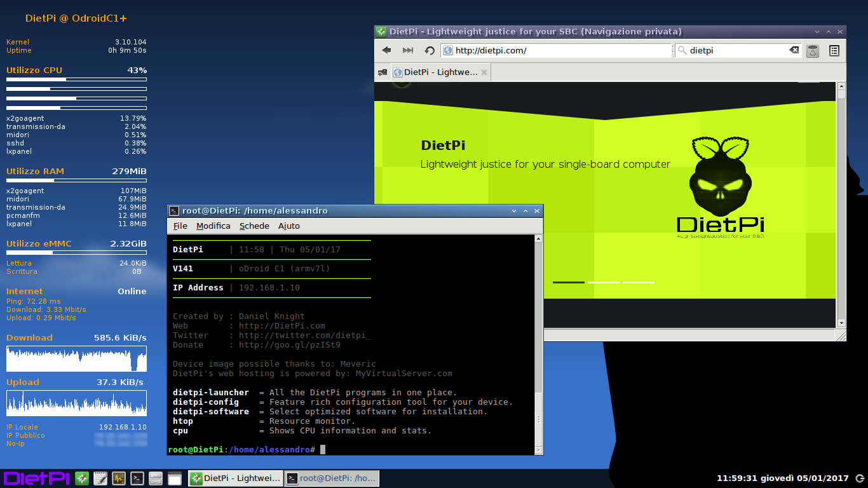The image size is (868, 488).
Task: Click the Upload graph in the system monitor
Action: (x=76, y=403)
